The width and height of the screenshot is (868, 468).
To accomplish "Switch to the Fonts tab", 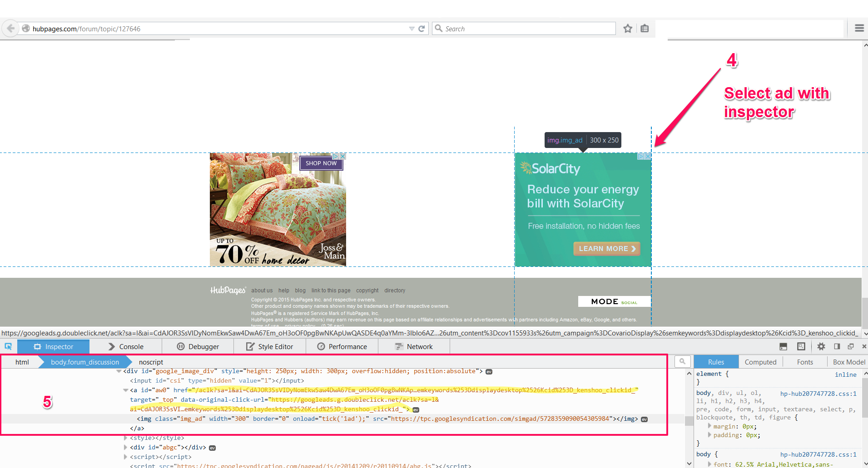I will pos(805,362).
